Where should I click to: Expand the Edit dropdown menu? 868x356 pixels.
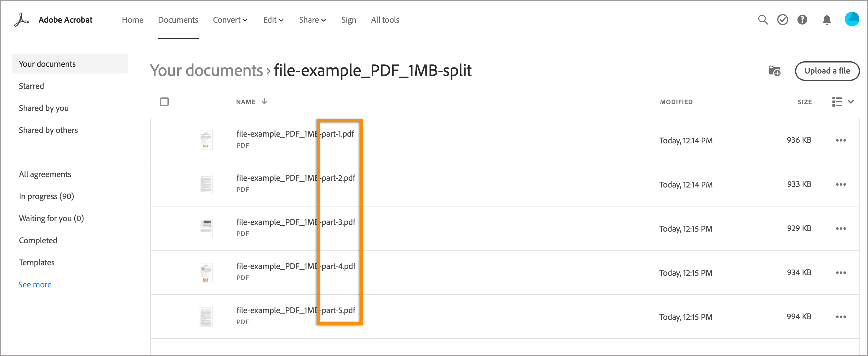click(273, 20)
